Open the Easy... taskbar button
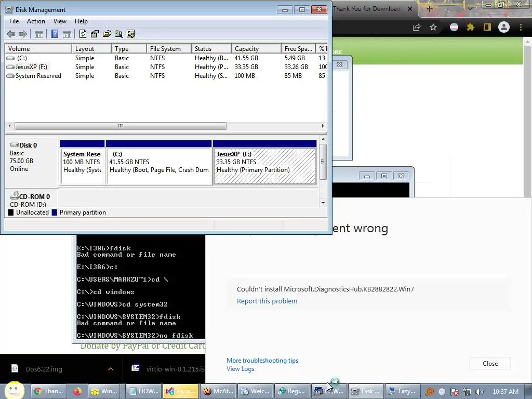This screenshot has width=532, height=399. pyautogui.click(x=403, y=391)
